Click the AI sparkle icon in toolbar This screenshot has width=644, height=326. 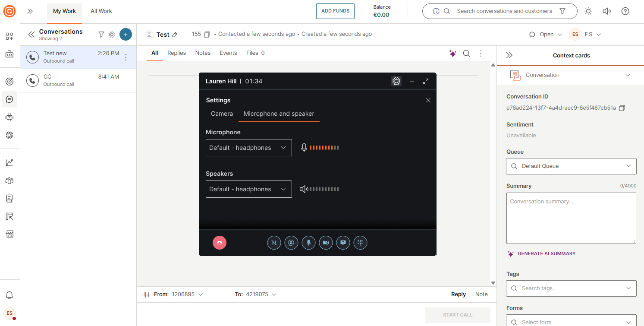click(452, 54)
